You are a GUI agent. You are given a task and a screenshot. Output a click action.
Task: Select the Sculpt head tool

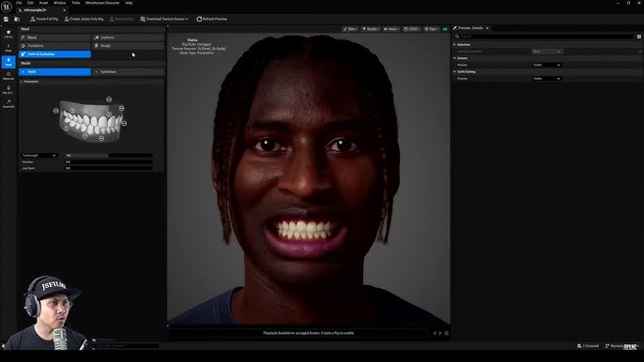pos(129,46)
